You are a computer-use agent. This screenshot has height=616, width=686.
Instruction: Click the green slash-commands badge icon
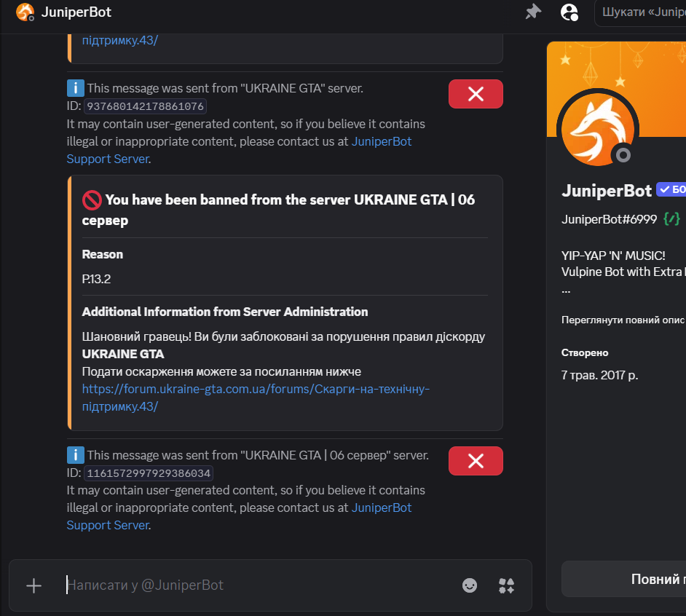tap(672, 218)
